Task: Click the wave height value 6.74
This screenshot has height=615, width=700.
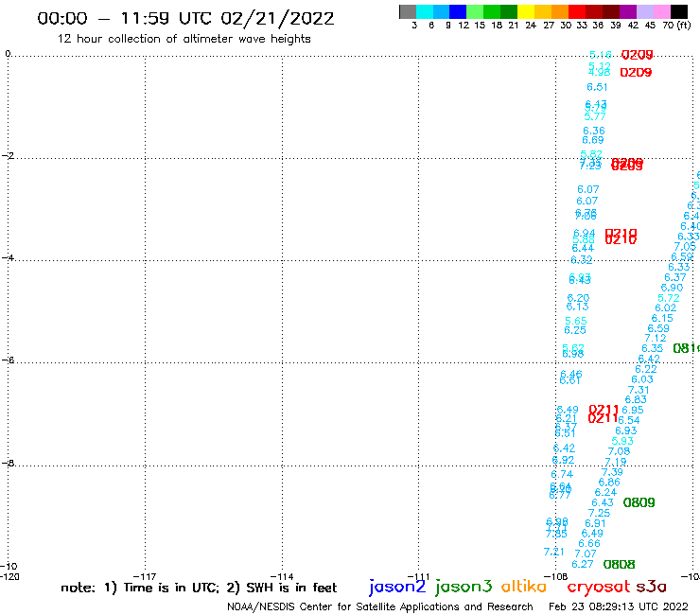Action: 562,474
